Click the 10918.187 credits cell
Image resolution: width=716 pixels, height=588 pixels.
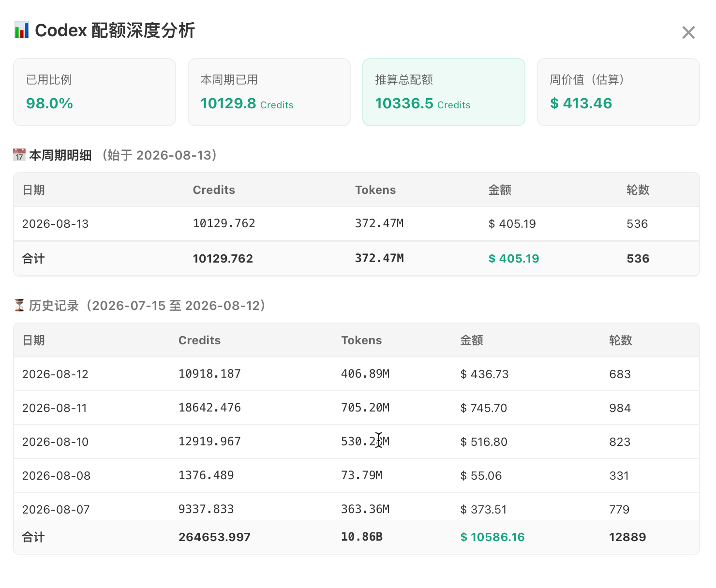point(209,374)
